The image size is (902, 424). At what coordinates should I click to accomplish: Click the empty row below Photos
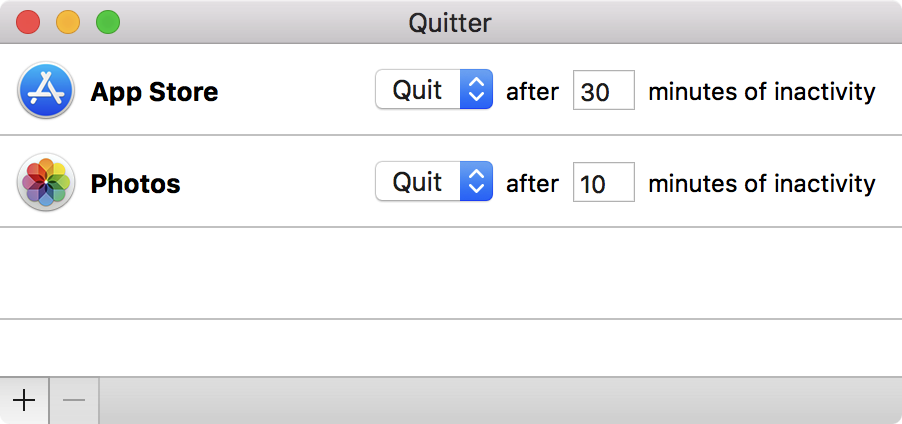pos(450,273)
